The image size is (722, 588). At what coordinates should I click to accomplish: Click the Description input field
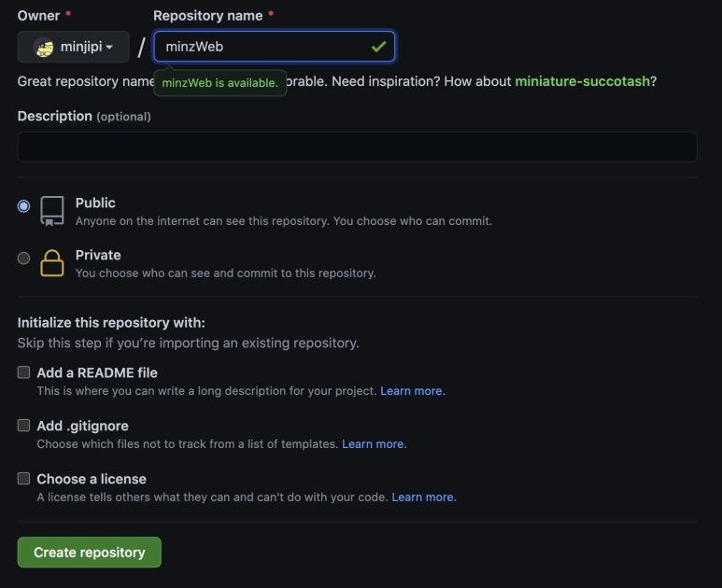(358, 147)
